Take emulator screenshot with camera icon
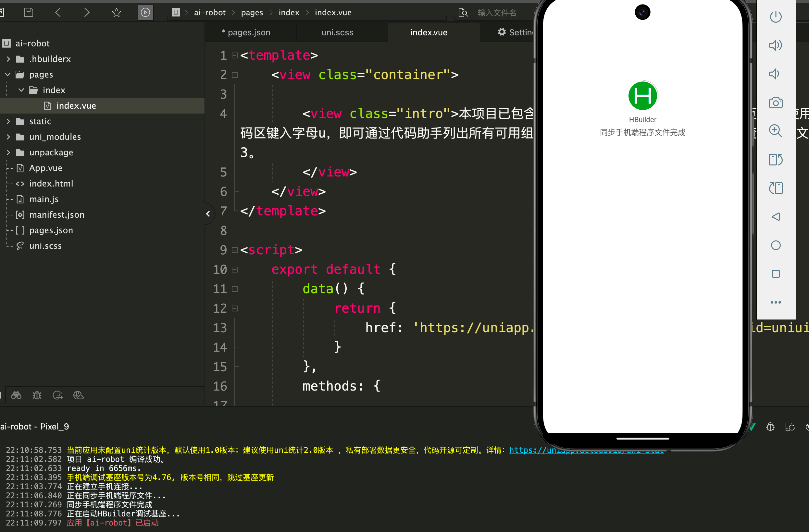The height and width of the screenshot is (532, 809). (775, 102)
